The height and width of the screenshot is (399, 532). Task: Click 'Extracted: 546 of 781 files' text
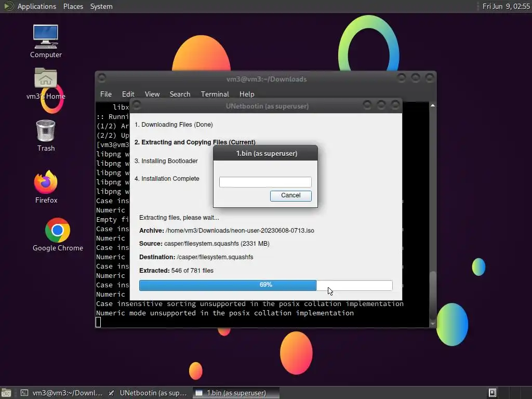pyautogui.click(x=176, y=270)
